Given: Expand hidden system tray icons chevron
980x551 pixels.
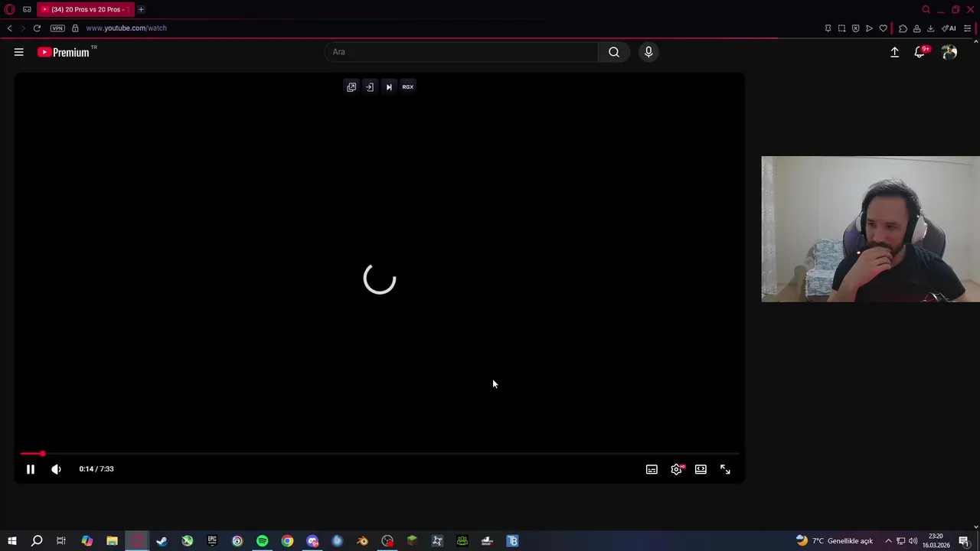Looking at the screenshot, I should coord(888,541).
